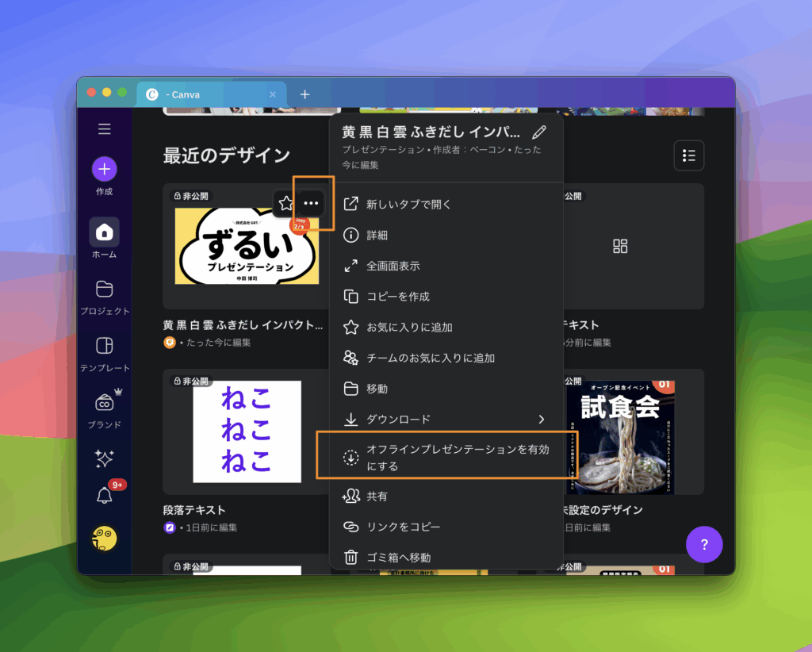
Task: Click リンクをコピー menu entry
Action: click(403, 527)
